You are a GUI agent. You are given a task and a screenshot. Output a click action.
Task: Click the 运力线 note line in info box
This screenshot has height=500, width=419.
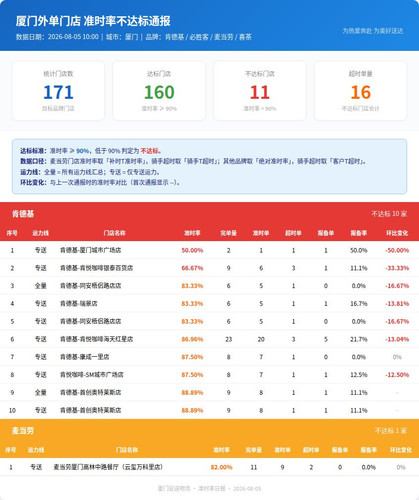[x=90, y=172]
